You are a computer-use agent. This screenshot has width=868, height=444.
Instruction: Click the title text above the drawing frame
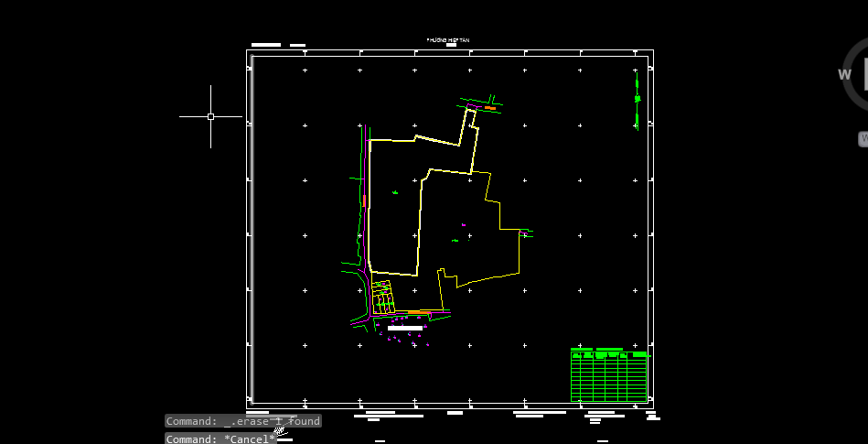point(448,40)
